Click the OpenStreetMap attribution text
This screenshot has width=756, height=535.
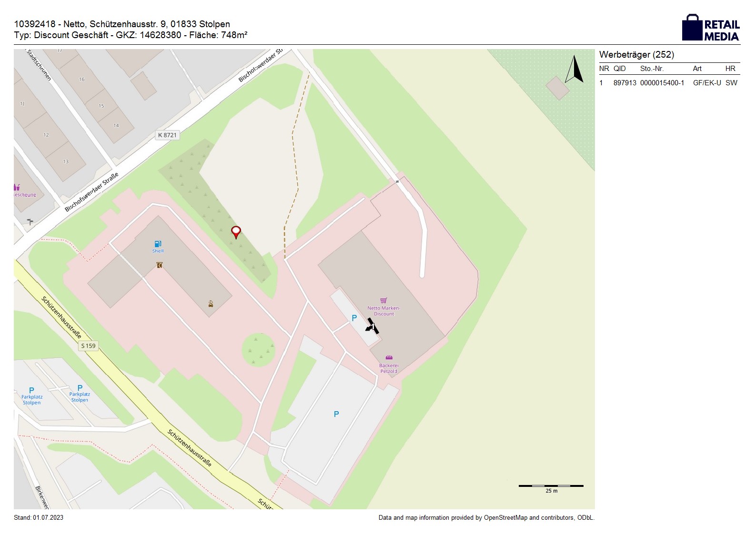tap(486, 518)
